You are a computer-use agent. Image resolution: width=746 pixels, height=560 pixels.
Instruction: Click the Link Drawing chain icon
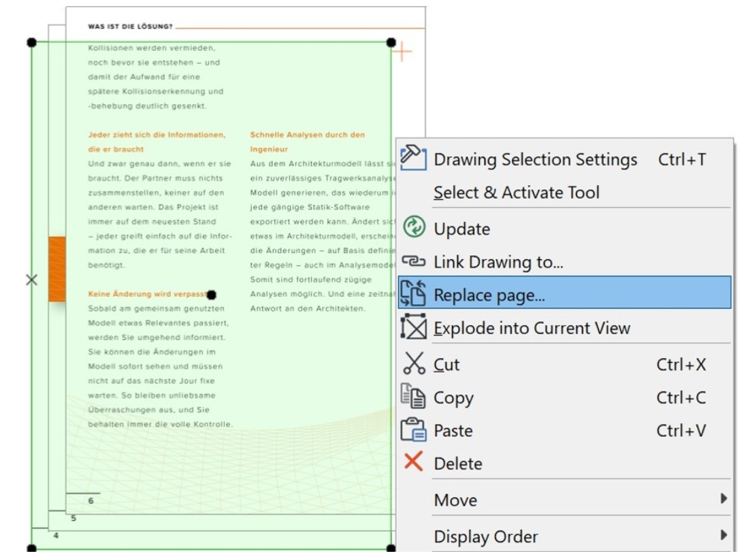pyautogui.click(x=413, y=261)
